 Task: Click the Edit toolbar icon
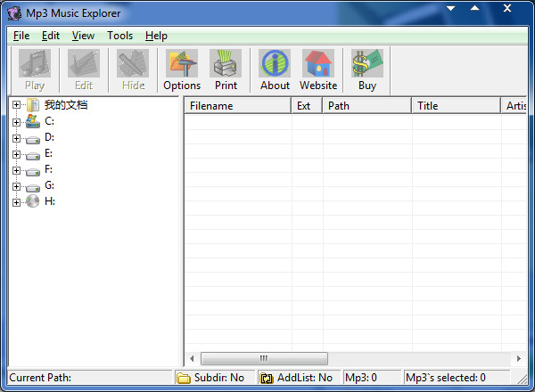click(84, 64)
